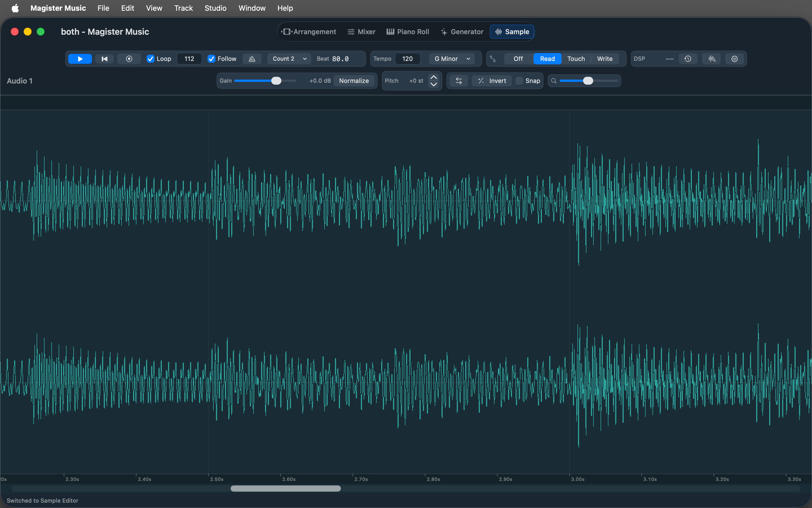Click the +0.0 dB gain value
This screenshot has height=508, width=812.
pos(320,81)
